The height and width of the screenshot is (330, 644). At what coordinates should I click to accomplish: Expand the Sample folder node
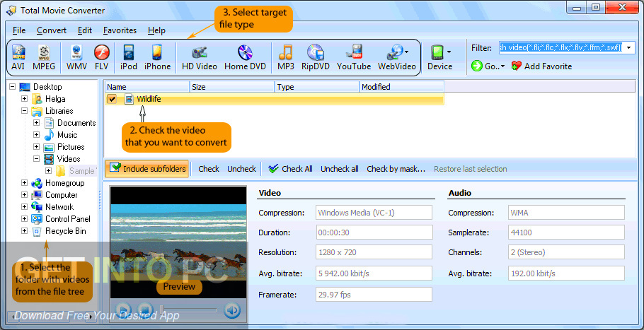coord(48,170)
